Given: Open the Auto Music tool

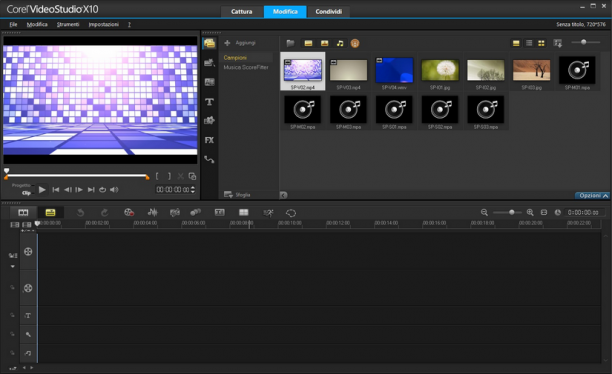Looking at the screenshot, I should tap(175, 212).
